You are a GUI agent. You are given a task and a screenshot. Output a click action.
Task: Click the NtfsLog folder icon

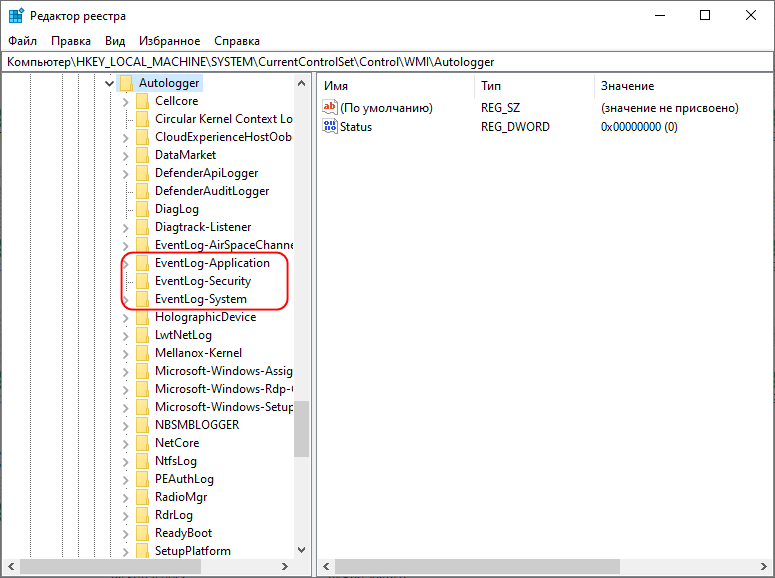coord(142,461)
